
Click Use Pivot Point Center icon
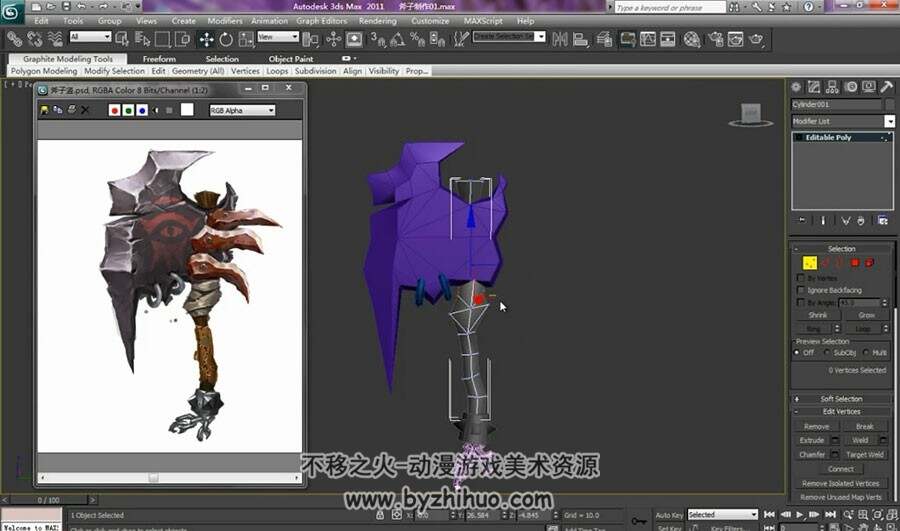pyautogui.click(x=311, y=39)
